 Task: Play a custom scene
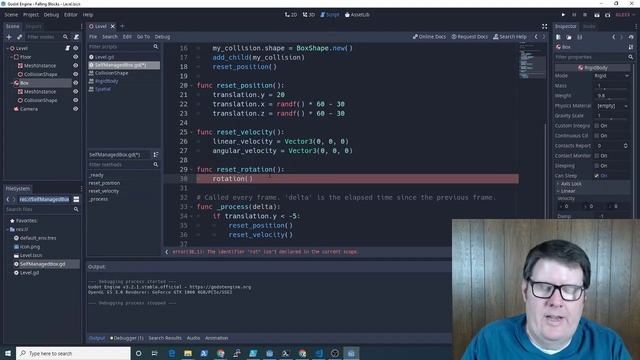click(607, 15)
